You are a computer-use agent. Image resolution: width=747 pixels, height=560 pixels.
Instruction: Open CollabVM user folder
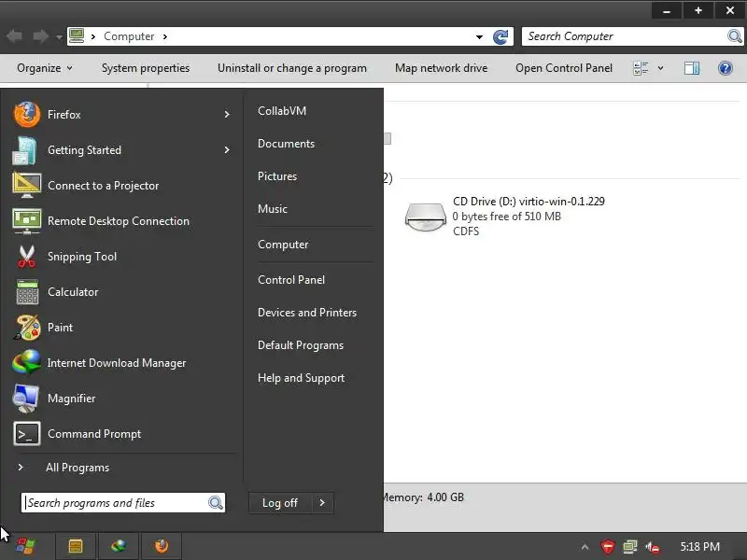click(282, 111)
